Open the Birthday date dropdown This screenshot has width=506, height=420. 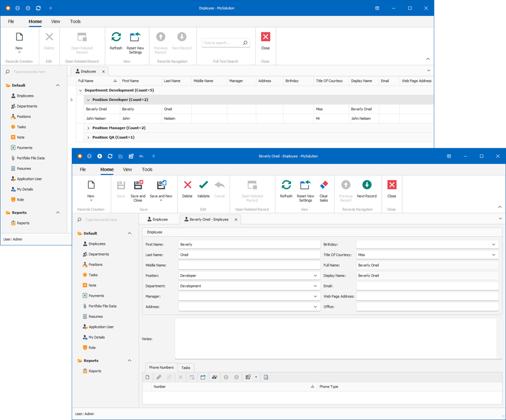(493, 244)
